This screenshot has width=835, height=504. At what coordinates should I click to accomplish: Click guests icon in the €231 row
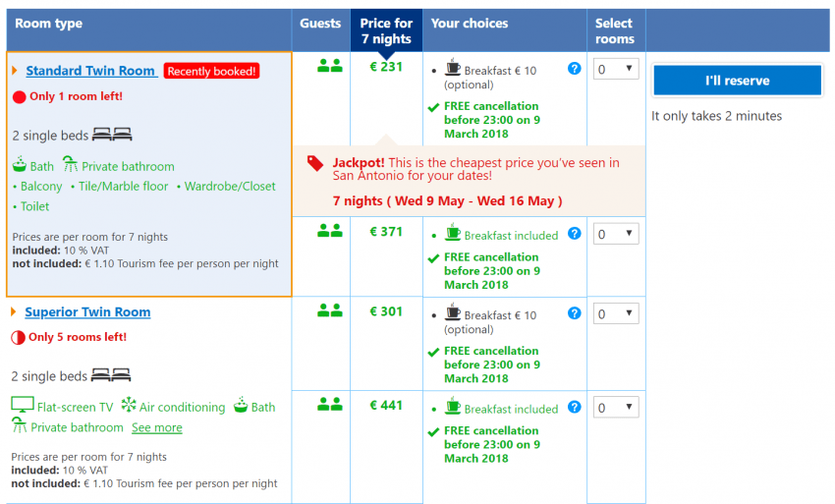[329, 66]
